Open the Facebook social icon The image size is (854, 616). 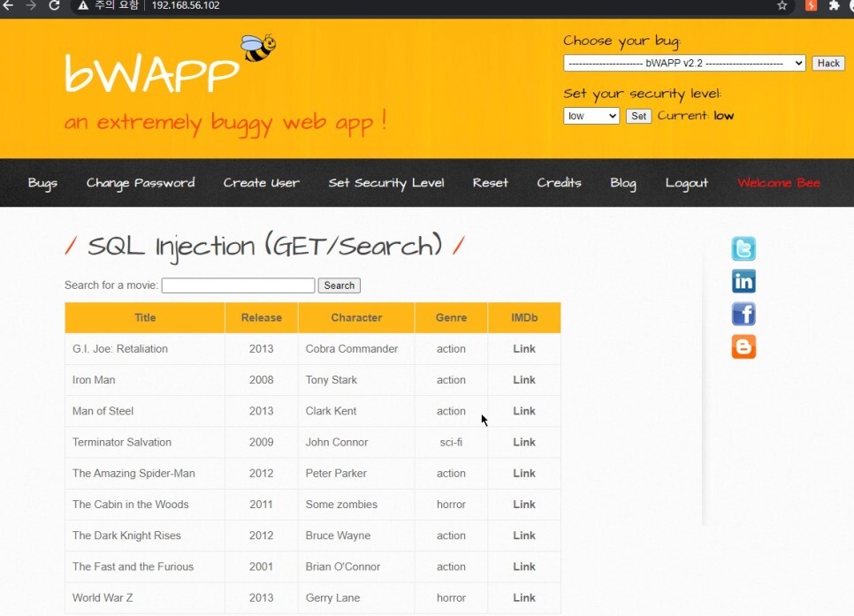[743, 315]
